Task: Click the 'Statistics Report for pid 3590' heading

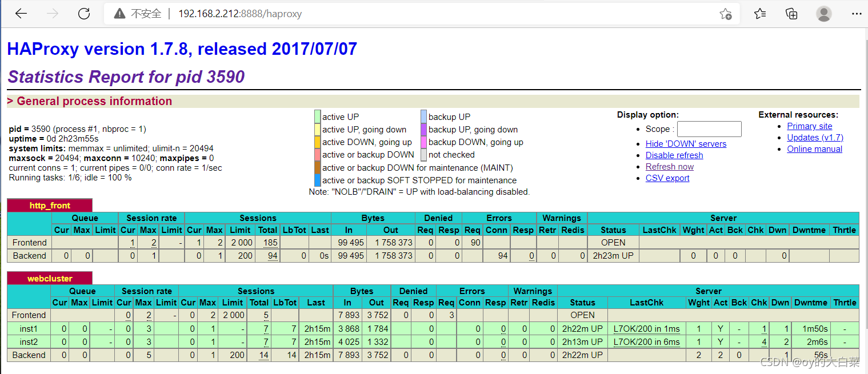Action: (126, 77)
